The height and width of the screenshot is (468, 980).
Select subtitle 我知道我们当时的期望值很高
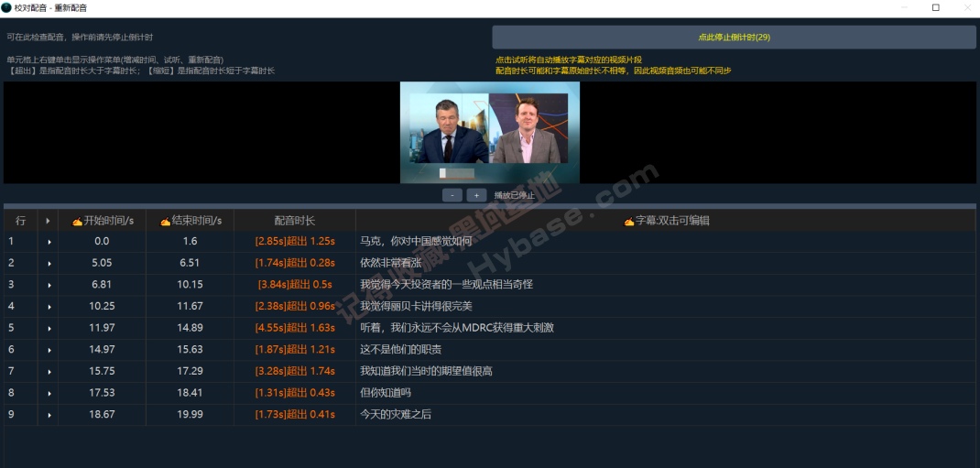[666, 371]
